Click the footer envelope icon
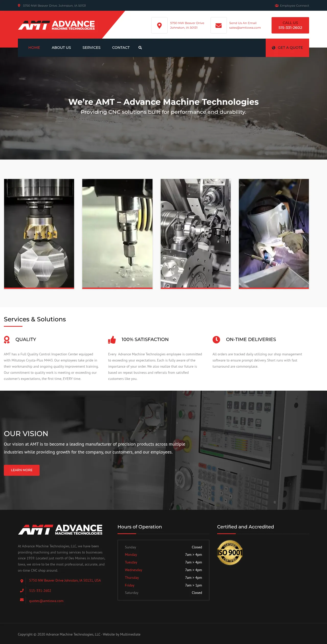The width and height of the screenshot is (327, 644). [x=22, y=600]
